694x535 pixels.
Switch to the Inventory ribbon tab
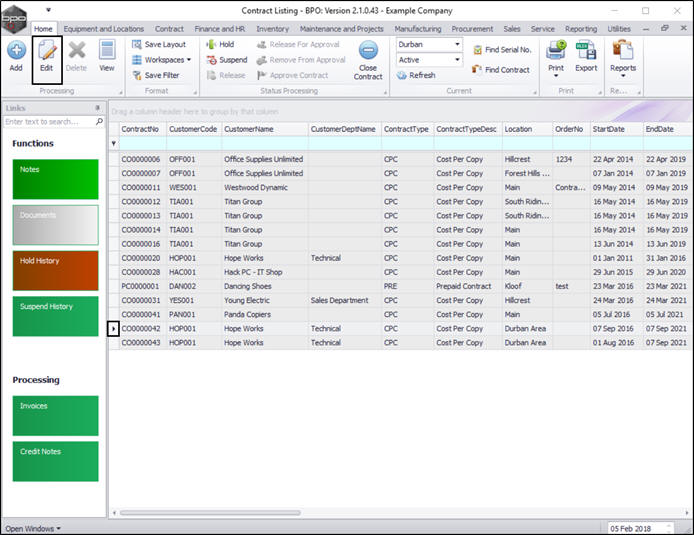pos(272,29)
